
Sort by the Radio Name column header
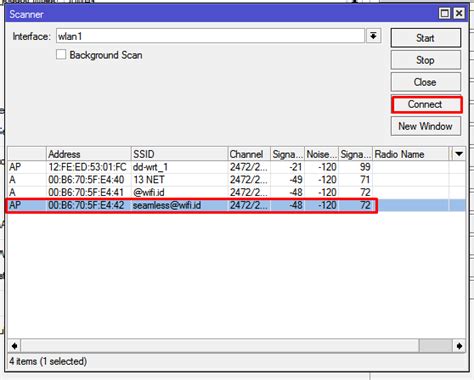(411, 154)
